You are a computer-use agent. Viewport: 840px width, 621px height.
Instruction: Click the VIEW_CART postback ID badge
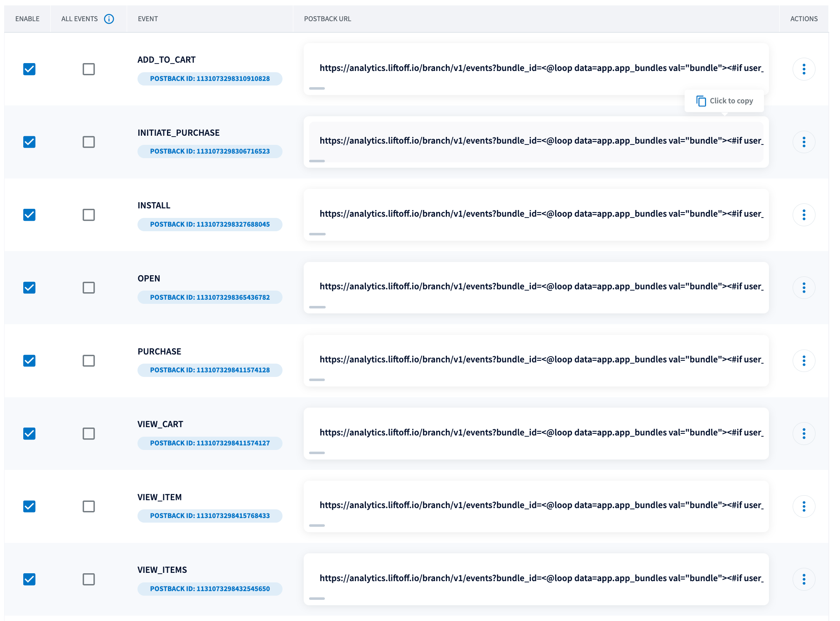pyautogui.click(x=210, y=443)
